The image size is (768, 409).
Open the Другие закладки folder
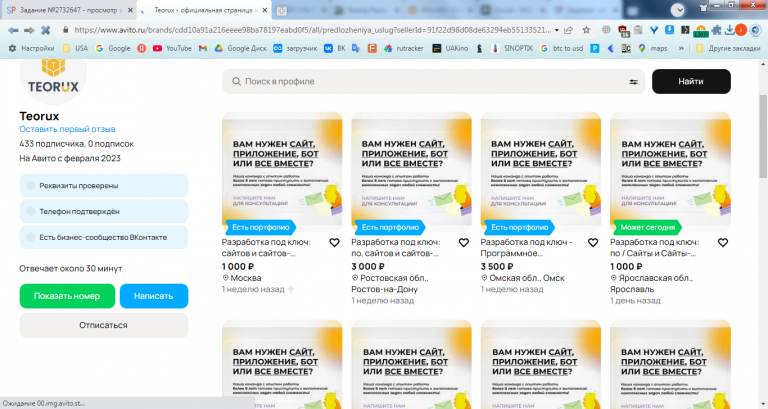click(728, 48)
